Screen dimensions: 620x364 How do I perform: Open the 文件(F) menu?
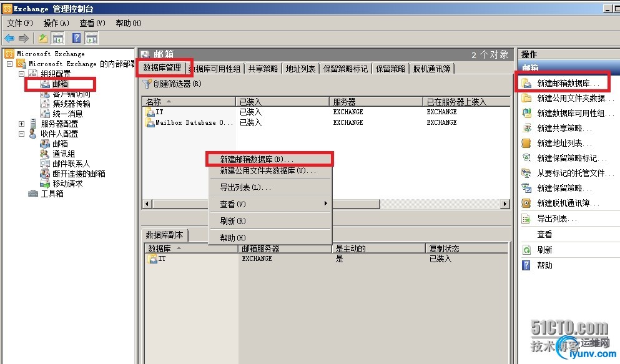pos(20,23)
